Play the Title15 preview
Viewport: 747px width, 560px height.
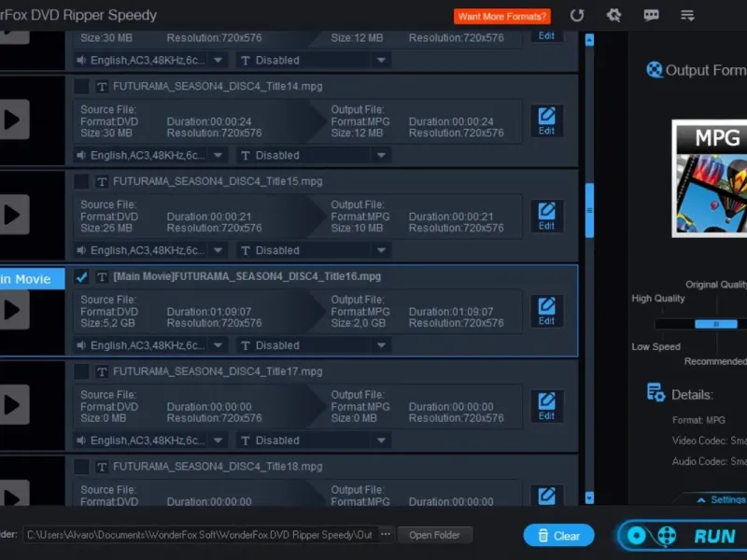point(13,215)
